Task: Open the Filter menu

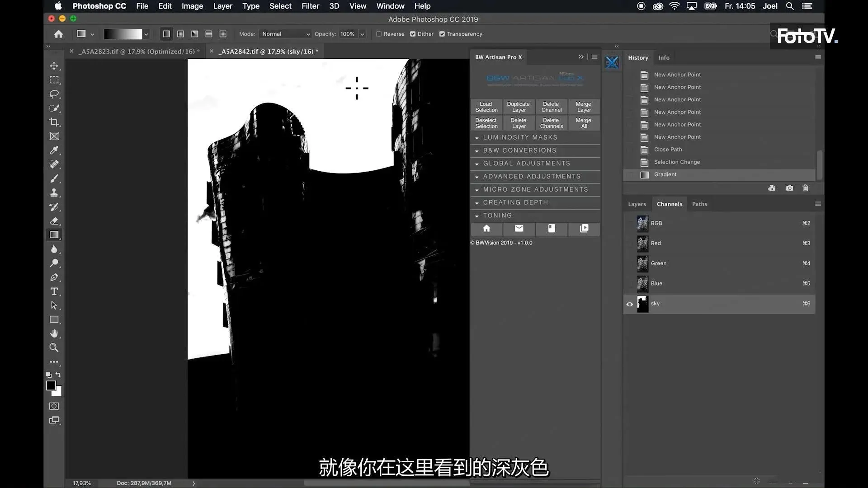Action: [310, 6]
